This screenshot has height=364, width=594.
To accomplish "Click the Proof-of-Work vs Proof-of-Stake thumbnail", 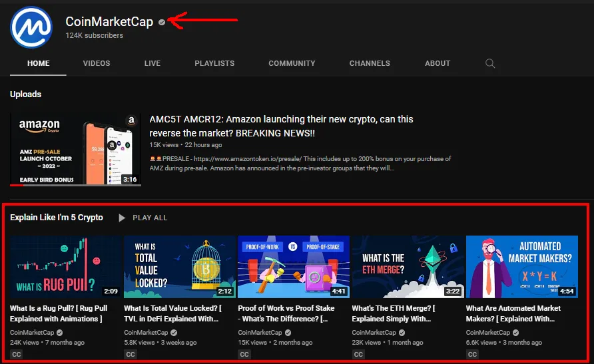I will click(294, 267).
